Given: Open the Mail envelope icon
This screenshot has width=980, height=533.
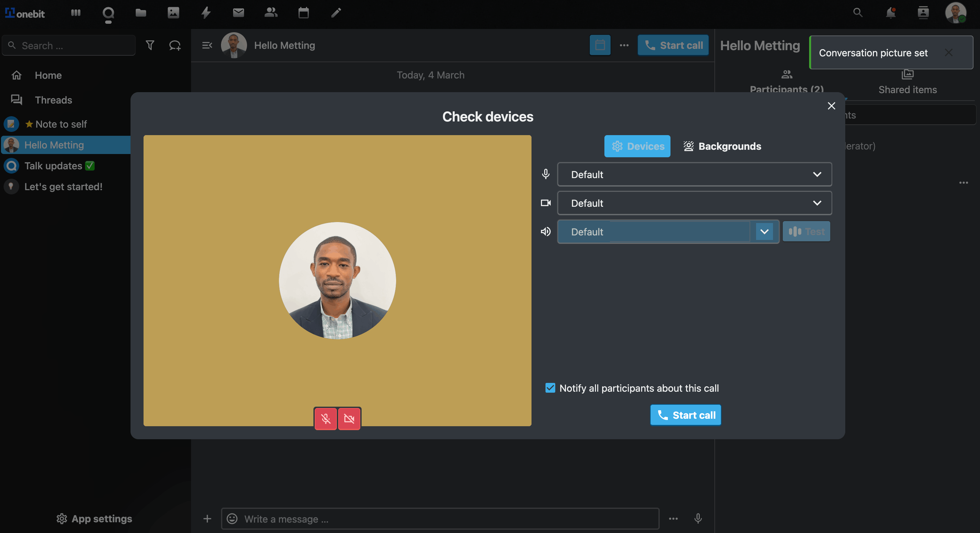Looking at the screenshot, I should click(x=239, y=13).
